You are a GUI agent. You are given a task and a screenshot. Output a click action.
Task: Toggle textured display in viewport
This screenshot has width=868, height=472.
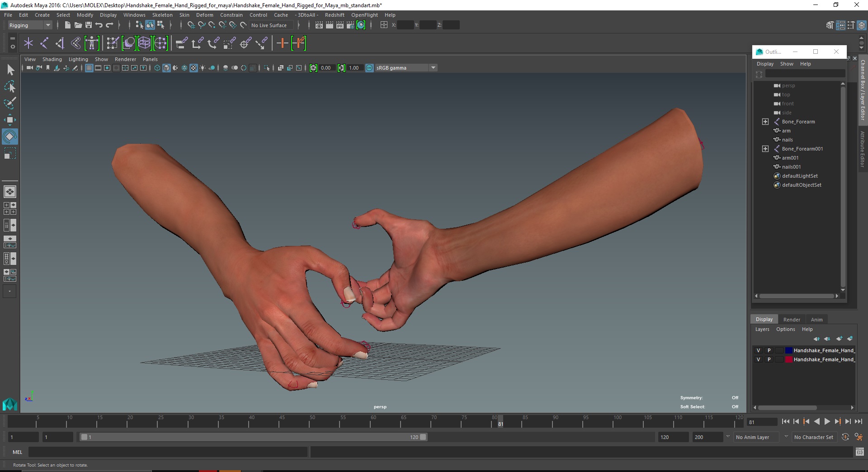(193, 68)
